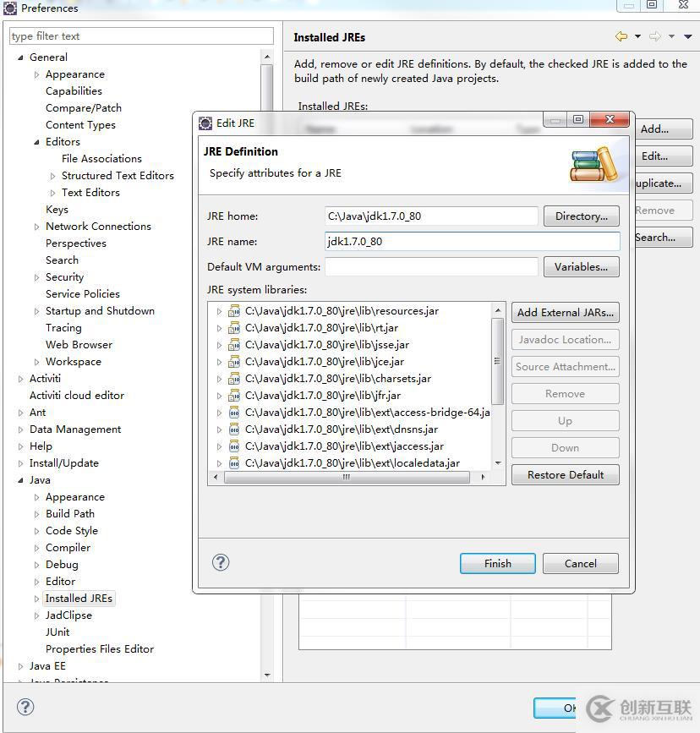
Task: Select JadClipse in the tree
Action: coord(68,615)
